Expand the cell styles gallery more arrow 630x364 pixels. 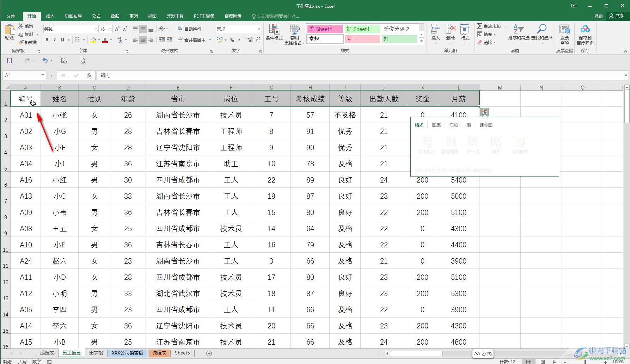click(421, 41)
